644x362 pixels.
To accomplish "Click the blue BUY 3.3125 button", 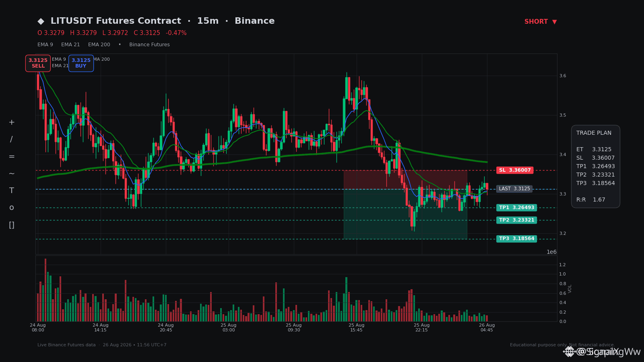I will tap(81, 63).
